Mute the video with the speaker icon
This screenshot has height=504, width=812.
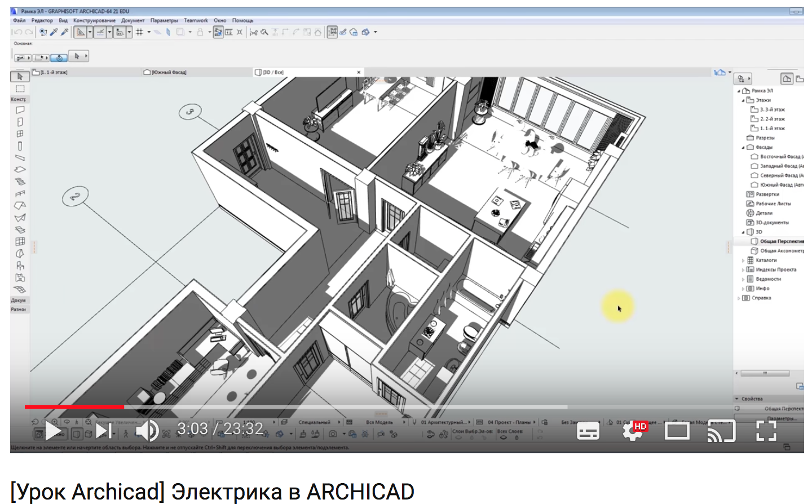(148, 431)
